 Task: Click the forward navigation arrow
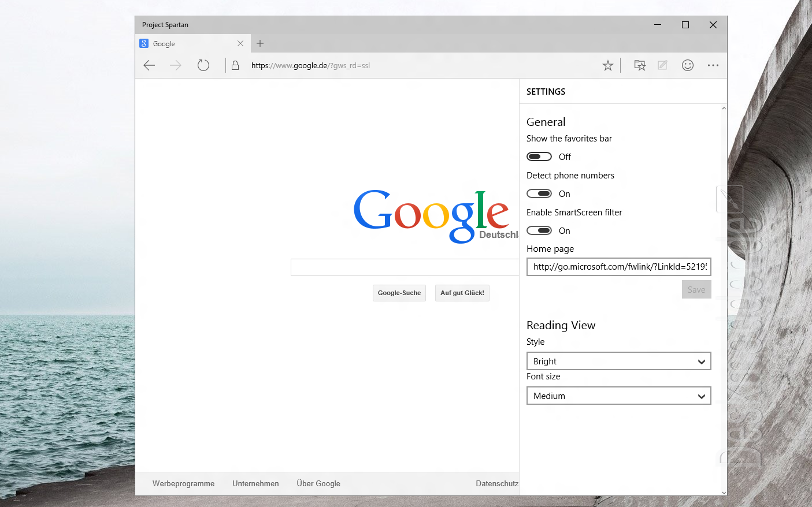[176, 65]
